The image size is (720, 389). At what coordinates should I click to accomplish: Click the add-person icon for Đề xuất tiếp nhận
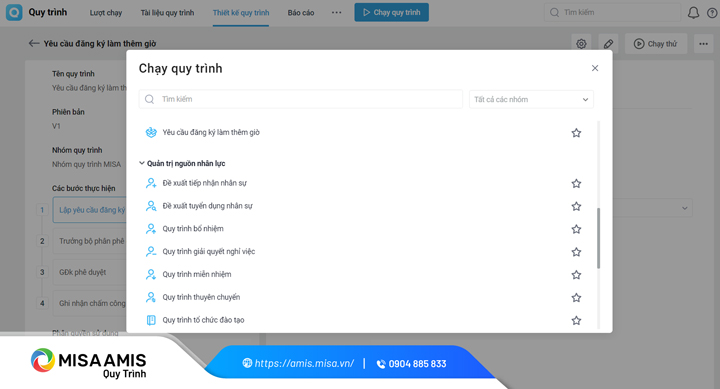pos(151,183)
